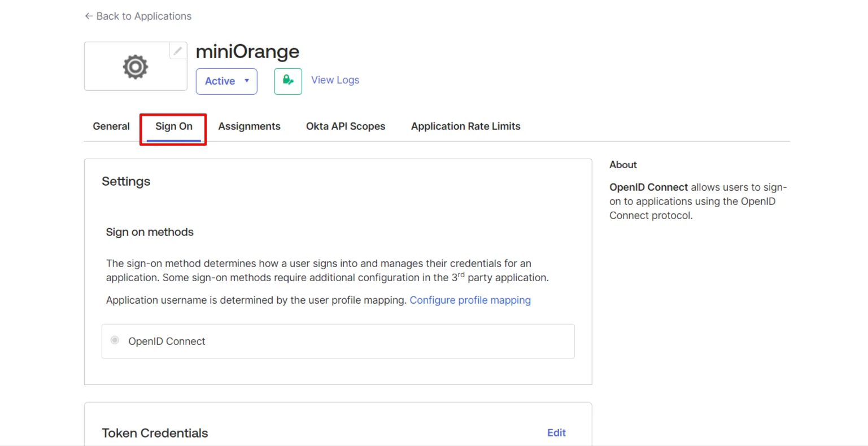Expand the Active menu to deactivate the app
The width and height of the screenshot is (868, 446).
tap(226, 81)
